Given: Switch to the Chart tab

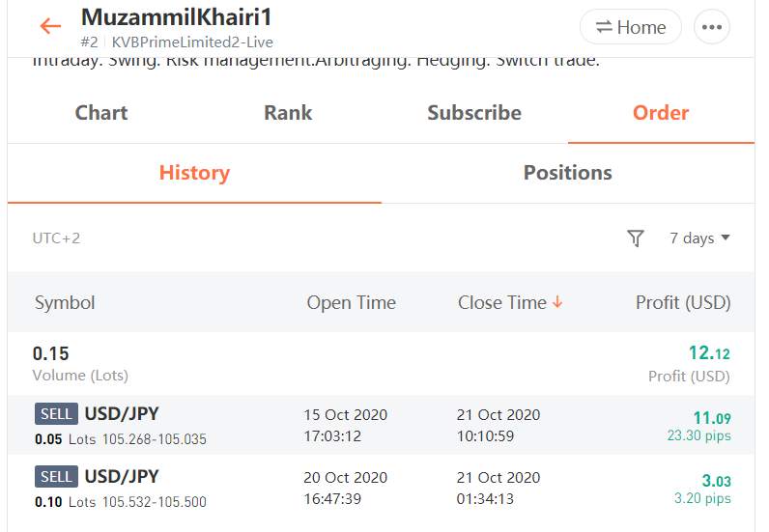Looking at the screenshot, I should pyautogui.click(x=101, y=113).
